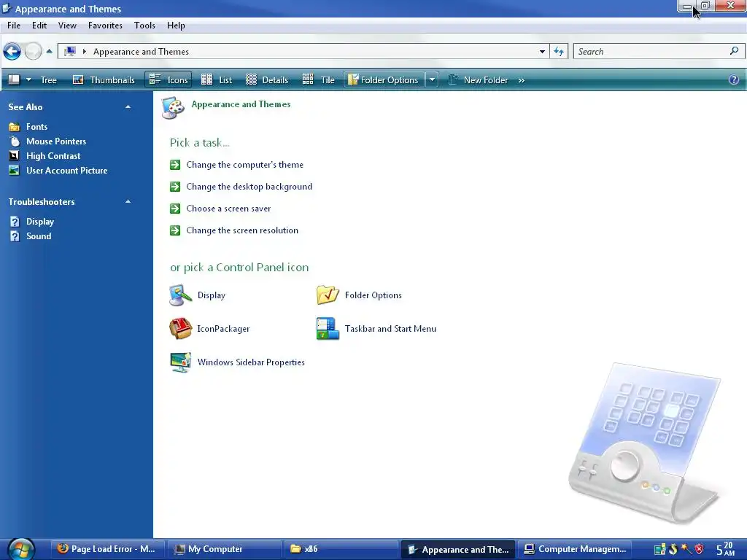The width and height of the screenshot is (747, 560).
Task: Open the Edit menu
Action: point(39,26)
